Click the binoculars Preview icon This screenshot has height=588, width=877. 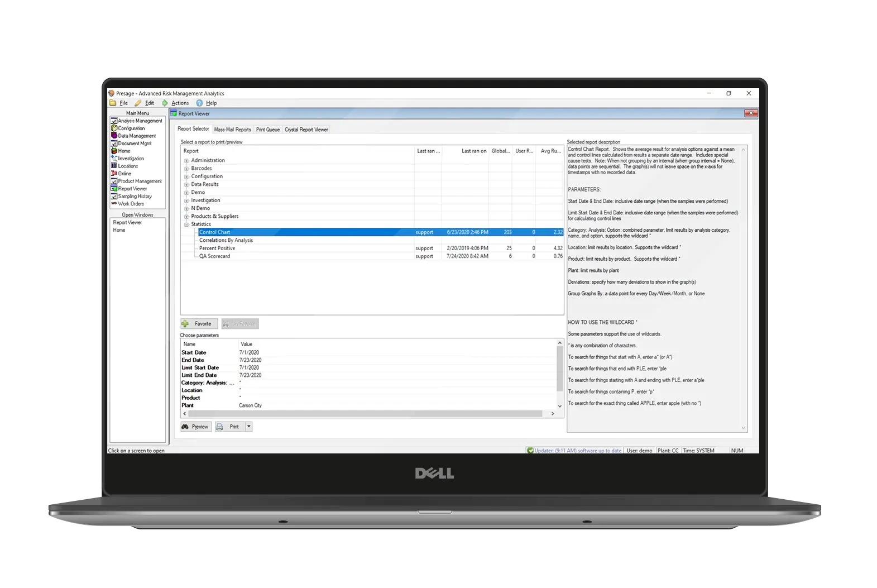click(x=185, y=427)
